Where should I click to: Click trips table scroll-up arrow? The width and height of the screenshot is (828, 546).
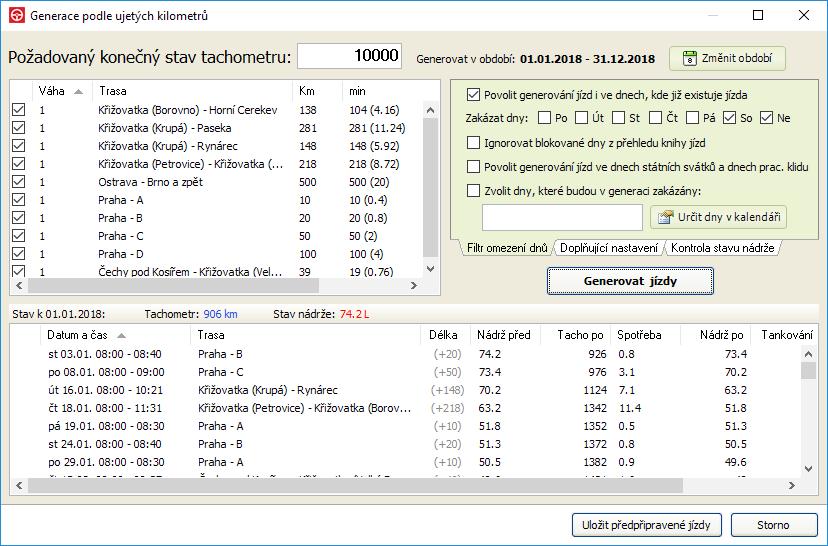(x=808, y=354)
